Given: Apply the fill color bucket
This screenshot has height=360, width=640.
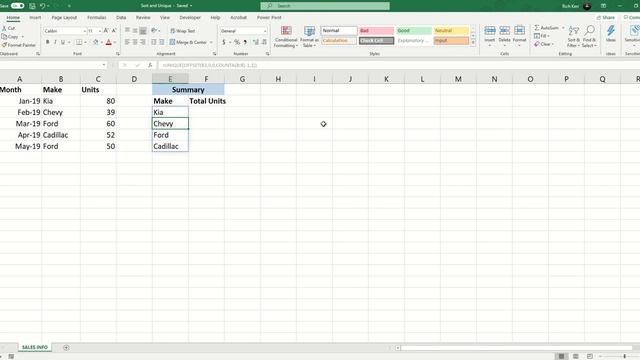Looking at the screenshot, I should click(x=96, y=42).
